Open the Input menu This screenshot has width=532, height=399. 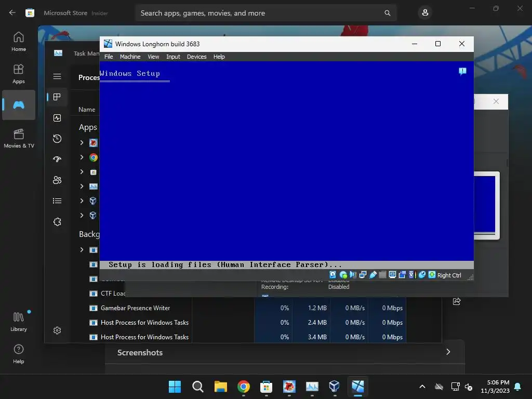[x=173, y=57]
